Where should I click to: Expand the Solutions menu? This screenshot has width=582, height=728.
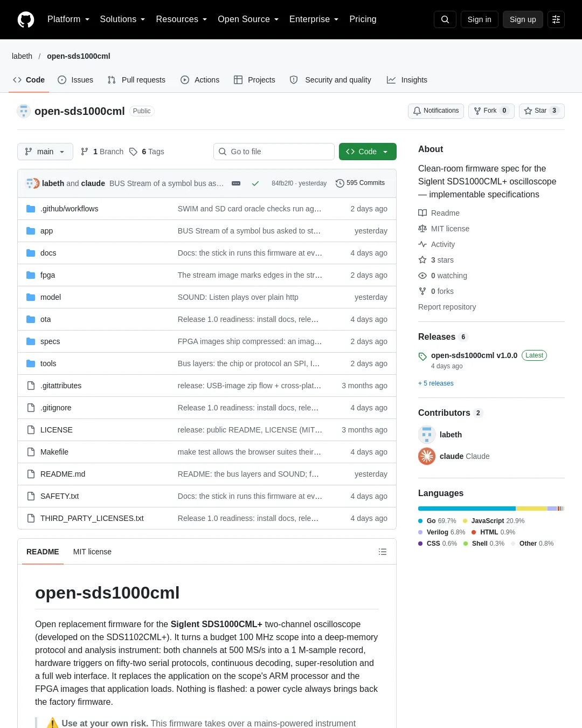[x=122, y=19]
